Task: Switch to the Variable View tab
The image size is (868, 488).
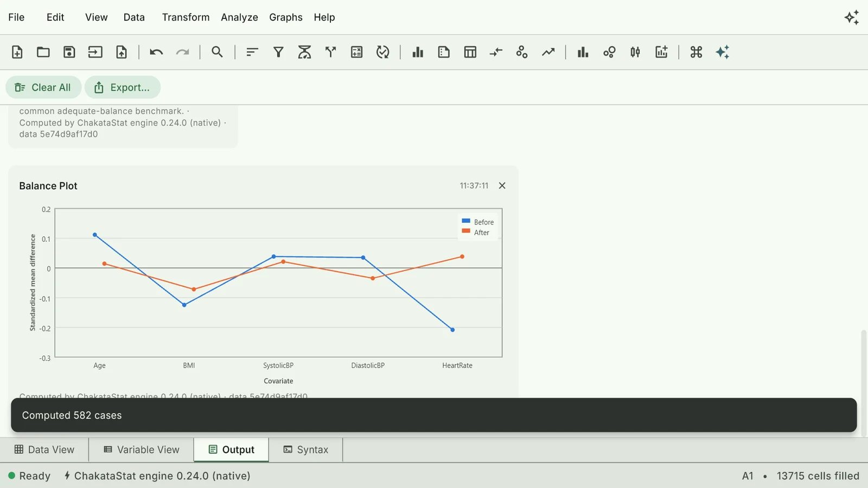Action: click(x=141, y=450)
